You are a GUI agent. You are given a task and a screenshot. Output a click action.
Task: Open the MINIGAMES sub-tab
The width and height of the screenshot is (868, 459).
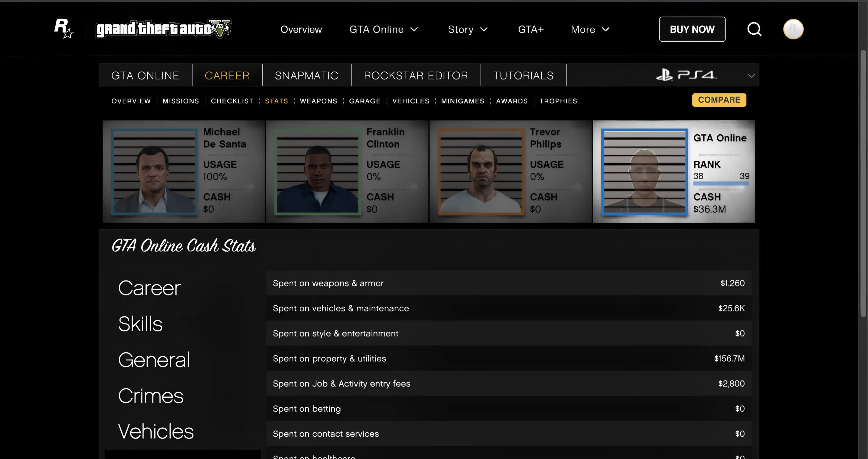click(x=463, y=101)
